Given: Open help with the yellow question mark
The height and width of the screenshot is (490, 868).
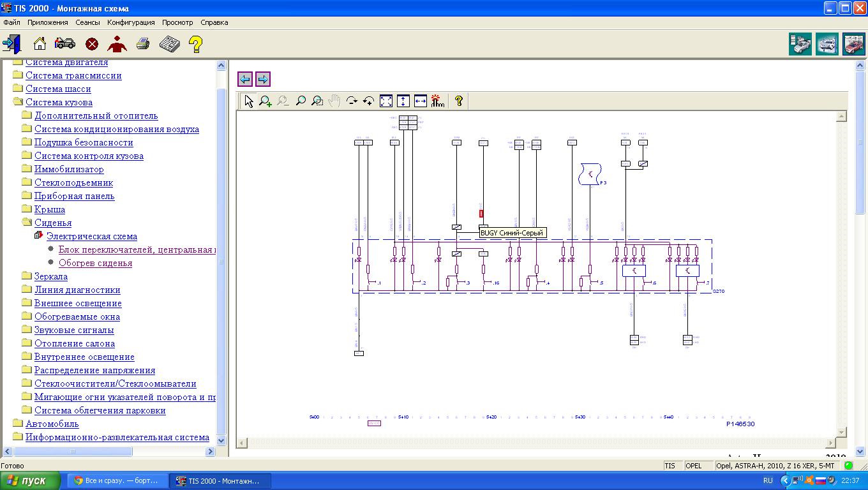Looking at the screenshot, I should click(195, 43).
